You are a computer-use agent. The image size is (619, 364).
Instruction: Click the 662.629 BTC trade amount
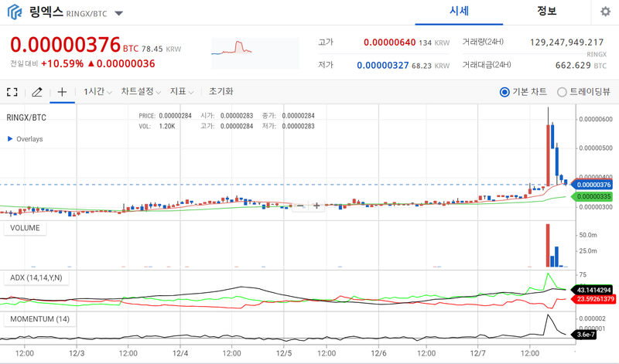tap(581, 65)
